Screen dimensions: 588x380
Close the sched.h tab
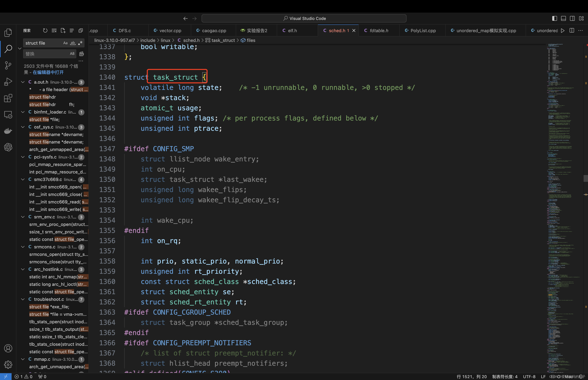354,31
